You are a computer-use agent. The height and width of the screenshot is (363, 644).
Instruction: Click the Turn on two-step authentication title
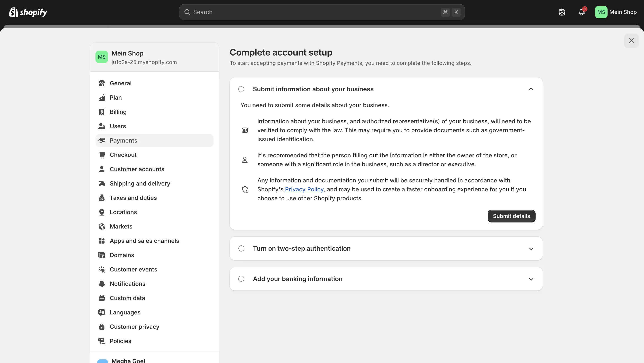pos(301,248)
